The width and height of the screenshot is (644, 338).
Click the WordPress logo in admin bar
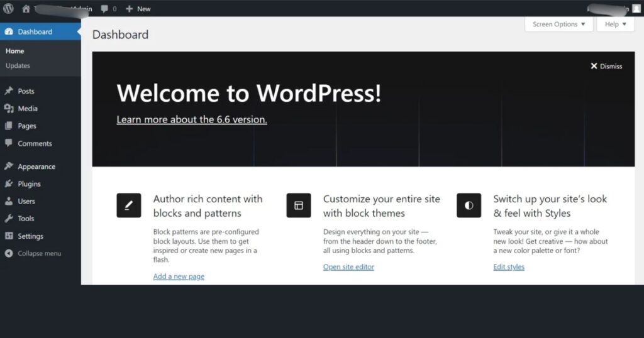8,9
